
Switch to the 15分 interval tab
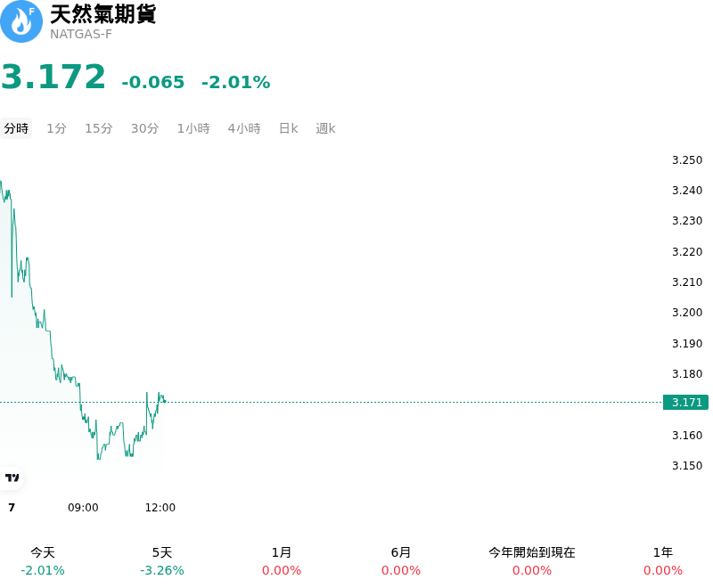coord(99,128)
